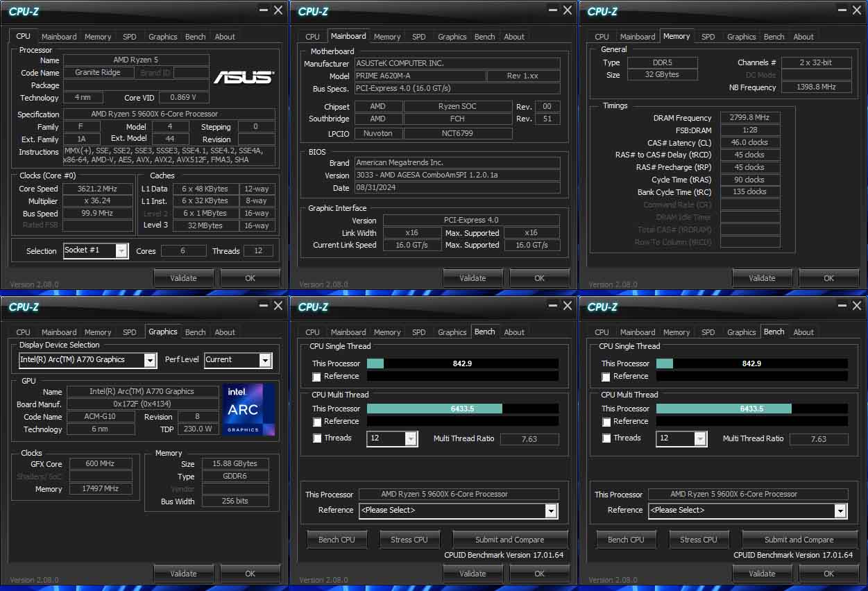Open the SPD tab in the CPU window
Screen dimensions: 868x591
(130, 37)
